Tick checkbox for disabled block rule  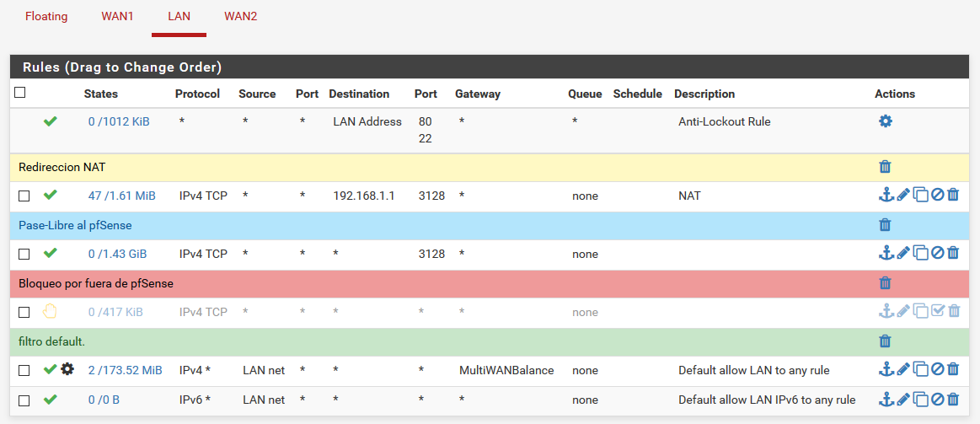(24, 312)
